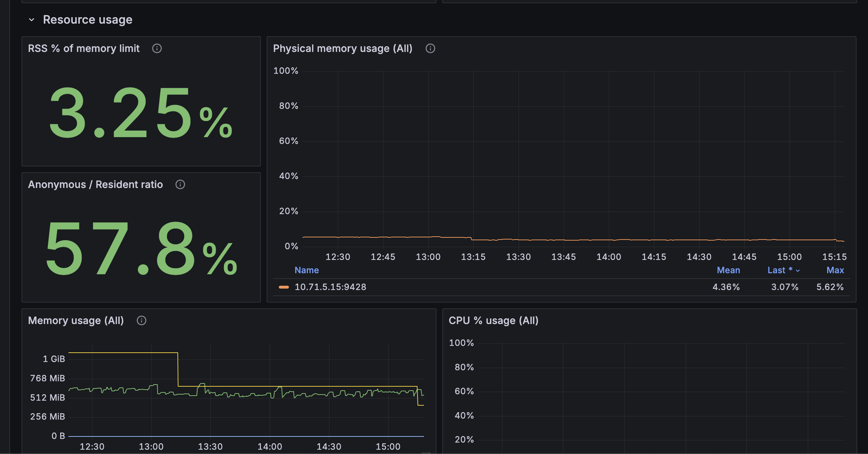Sort legend by Max column header
This screenshot has width=868, height=454.
pyautogui.click(x=835, y=270)
